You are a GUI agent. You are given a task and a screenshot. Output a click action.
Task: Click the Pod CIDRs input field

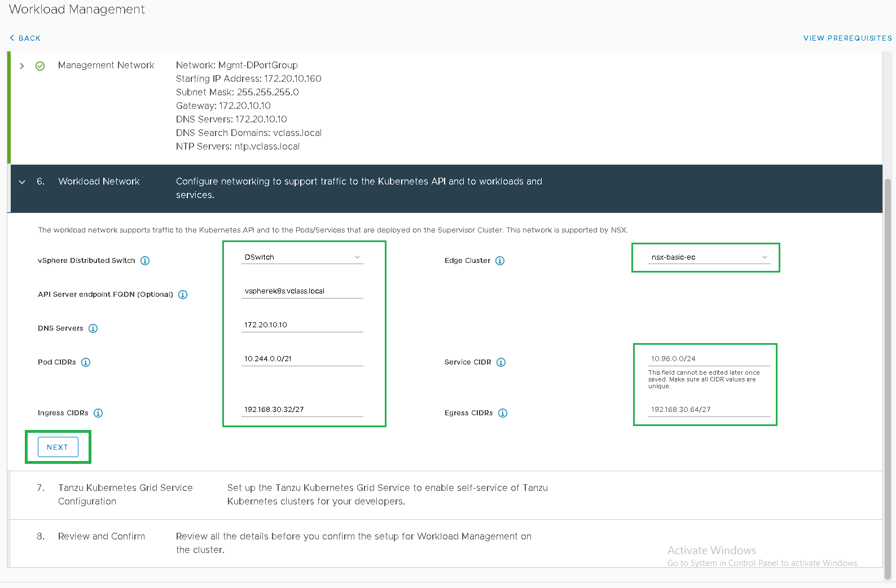302,359
